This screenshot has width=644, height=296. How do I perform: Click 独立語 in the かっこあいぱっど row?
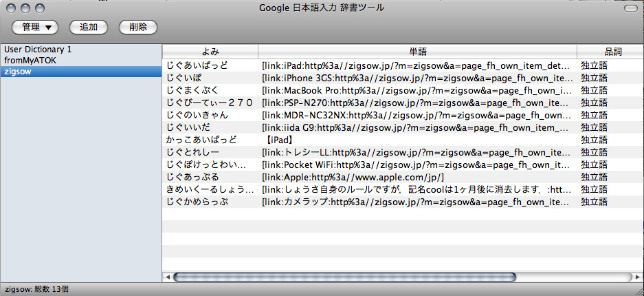coord(594,140)
